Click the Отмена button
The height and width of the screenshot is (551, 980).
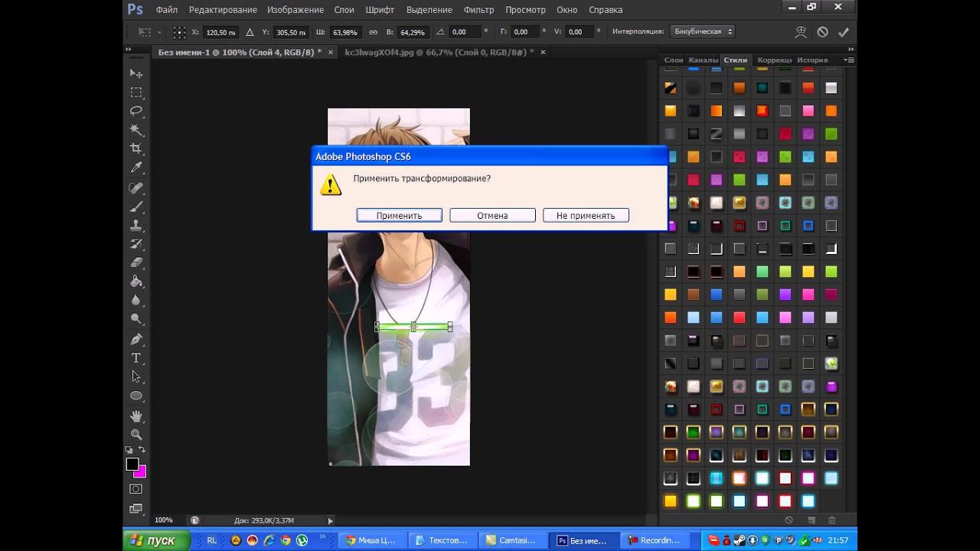(x=492, y=216)
